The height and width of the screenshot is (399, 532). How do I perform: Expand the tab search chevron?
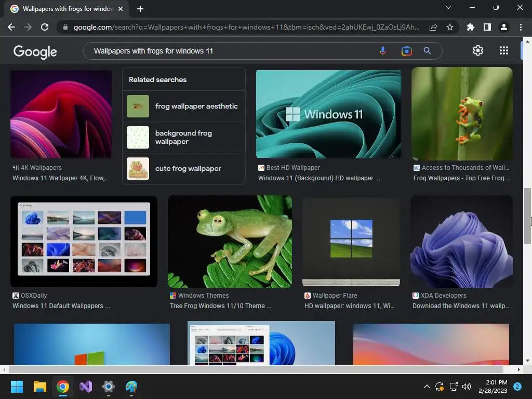coord(448,7)
